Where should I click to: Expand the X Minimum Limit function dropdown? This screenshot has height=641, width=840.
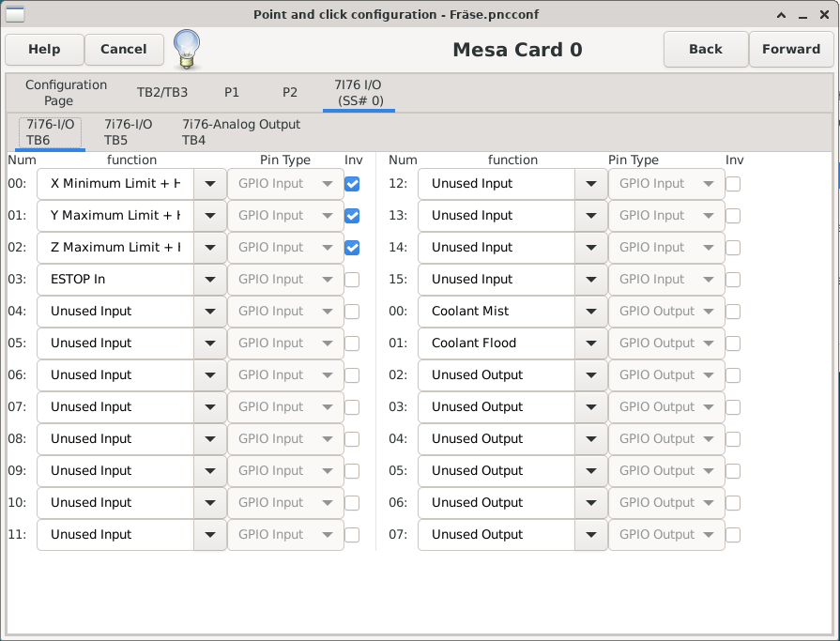point(209,184)
